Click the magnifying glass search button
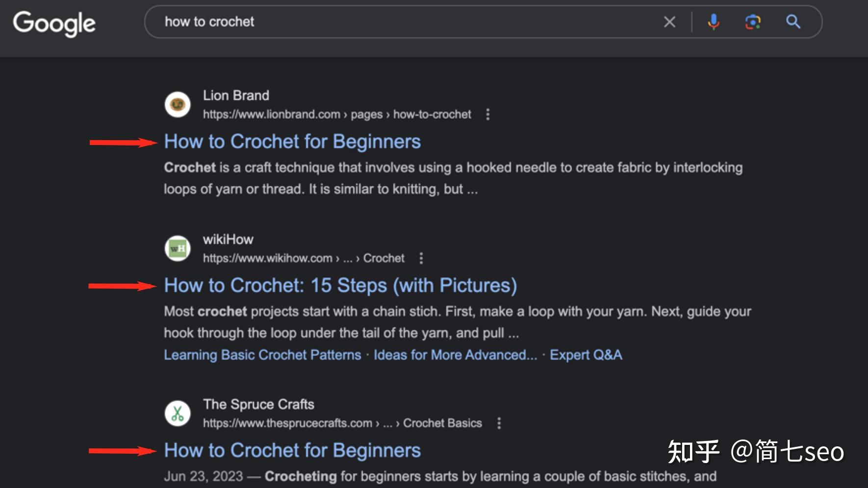This screenshot has width=868, height=488. (793, 22)
